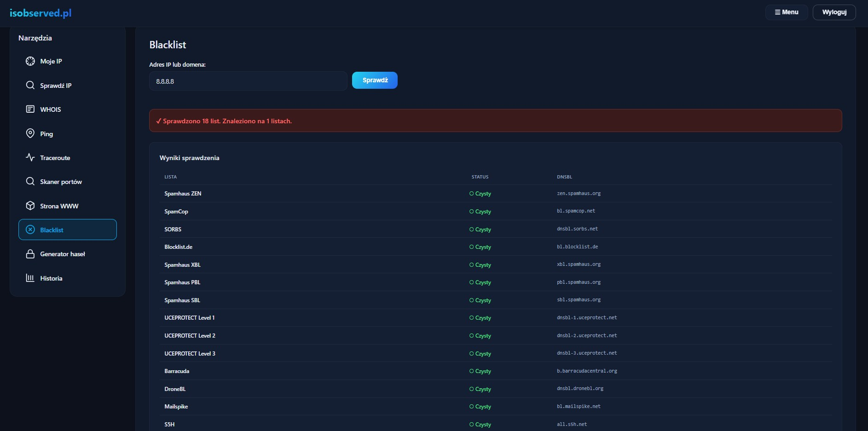Viewport: 868px width, 431px height.
Task: Click the SpamCop list name
Action: click(x=176, y=212)
